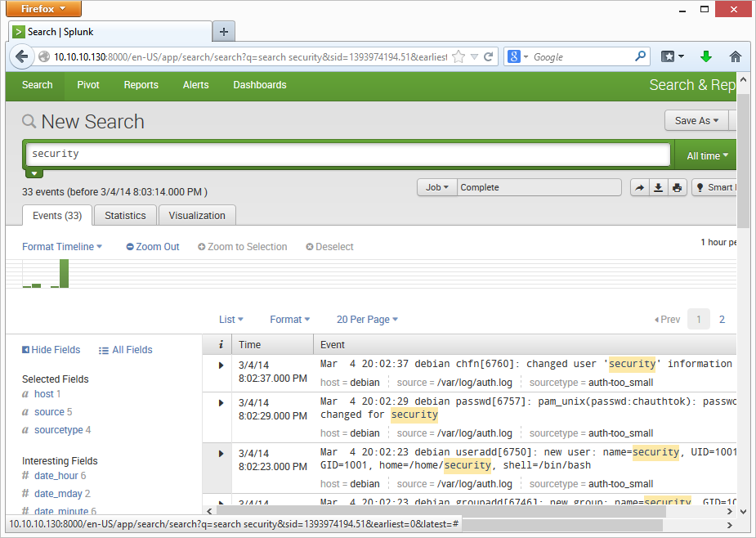Click the Zoom to Selection link
Screen dimensions: 756x538
click(243, 247)
